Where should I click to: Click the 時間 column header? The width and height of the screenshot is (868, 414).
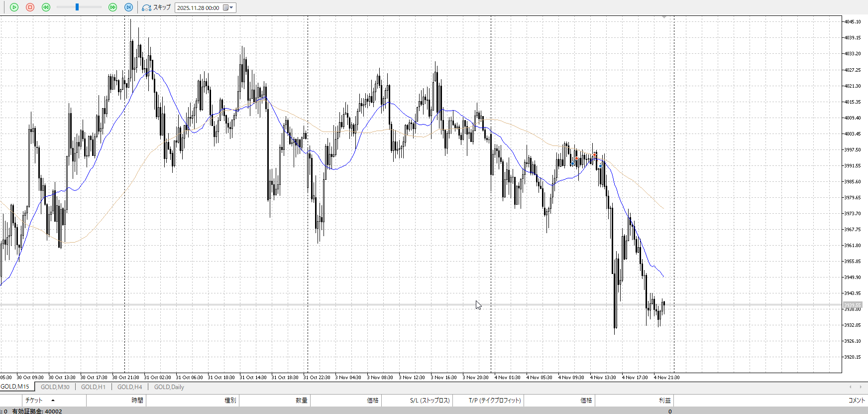[137, 401]
